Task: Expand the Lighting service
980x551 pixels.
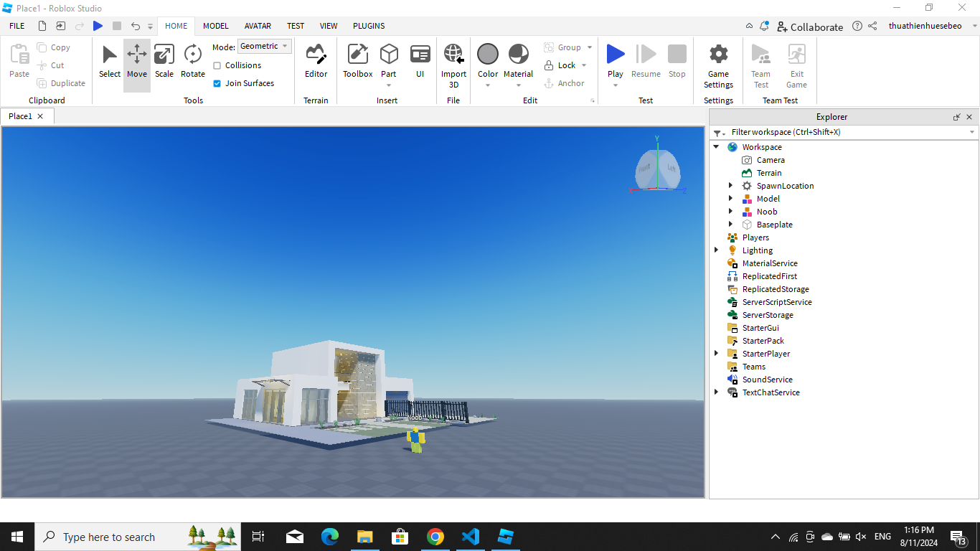Action: [716, 250]
